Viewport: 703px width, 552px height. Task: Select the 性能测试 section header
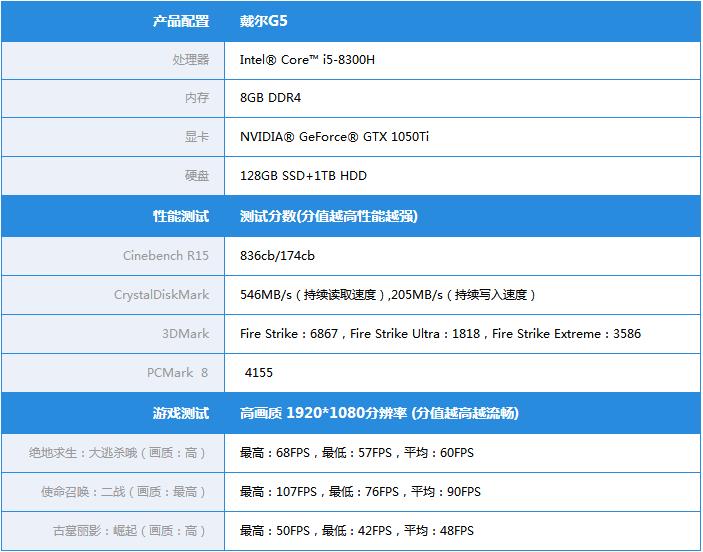(x=181, y=217)
